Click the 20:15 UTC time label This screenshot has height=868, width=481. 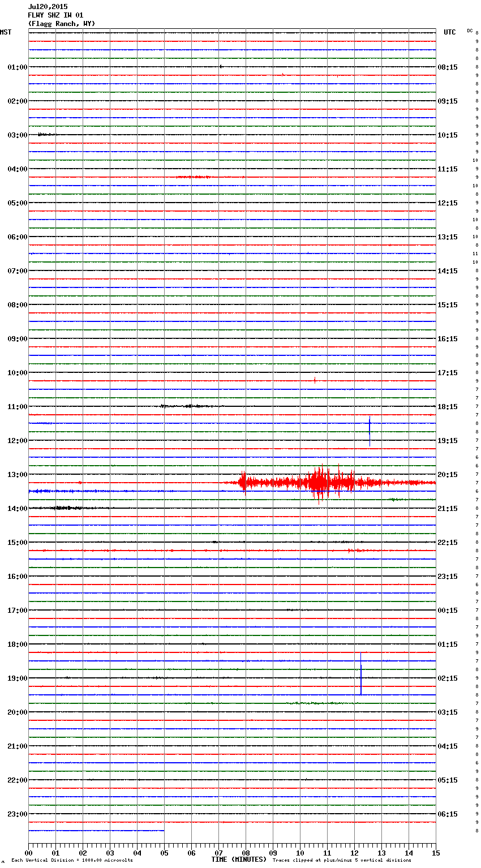(448, 475)
